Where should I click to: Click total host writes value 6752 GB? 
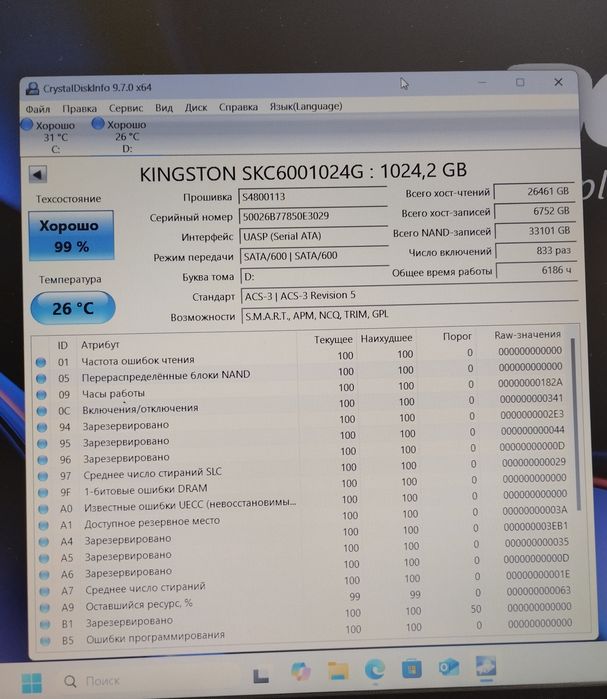coord(534,211)
